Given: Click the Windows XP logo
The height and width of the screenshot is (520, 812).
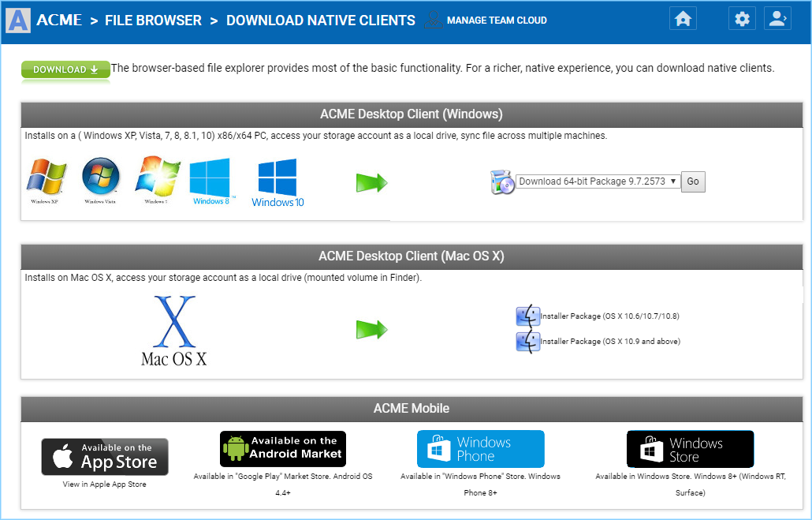Looking at the screenshot, I should pos(46,181).
